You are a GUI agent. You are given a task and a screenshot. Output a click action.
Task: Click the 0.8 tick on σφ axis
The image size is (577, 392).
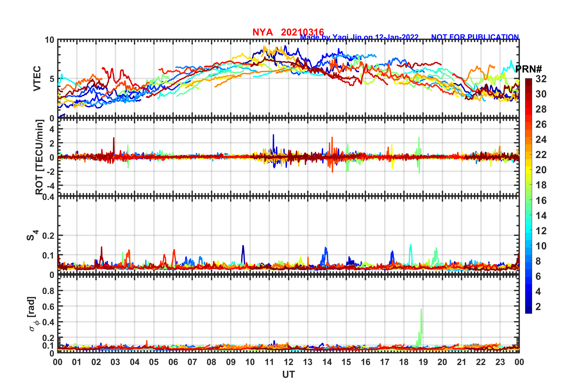(x=49, y=291)
